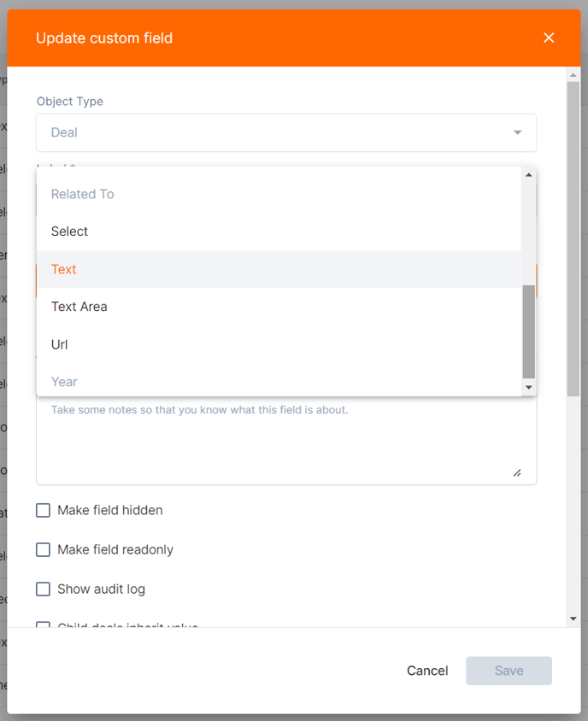This screenshot has height=721, width=588.
Task: Click the dropdown list scrollbar thumb
Action: 529,331
